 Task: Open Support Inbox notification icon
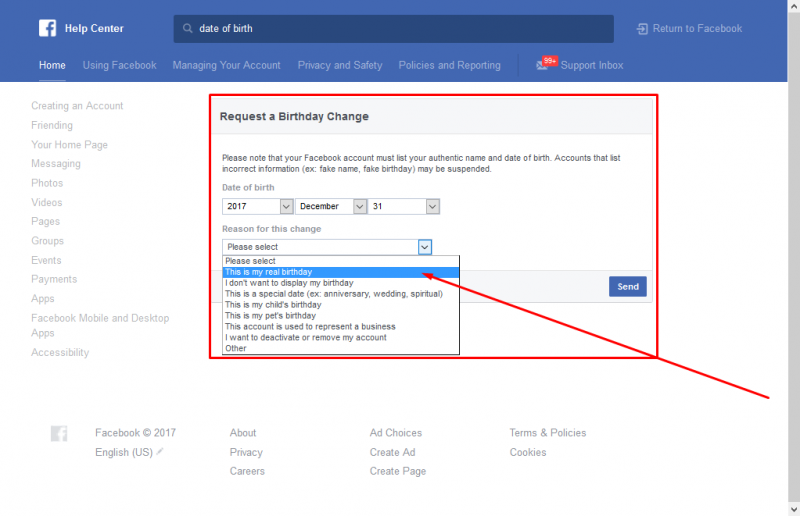click(544, 65)
